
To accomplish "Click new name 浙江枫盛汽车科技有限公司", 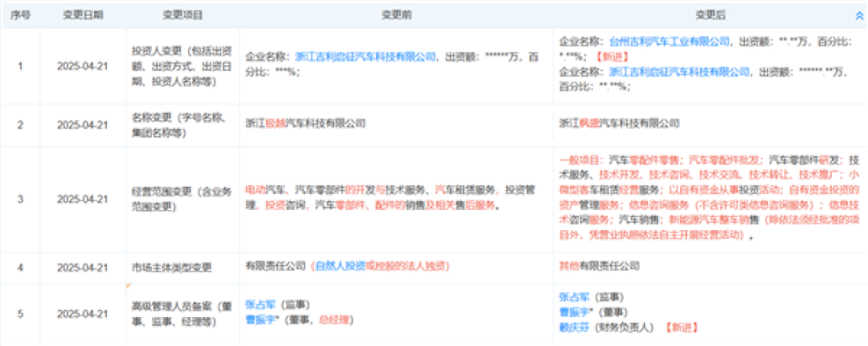I will coord(620,123).
